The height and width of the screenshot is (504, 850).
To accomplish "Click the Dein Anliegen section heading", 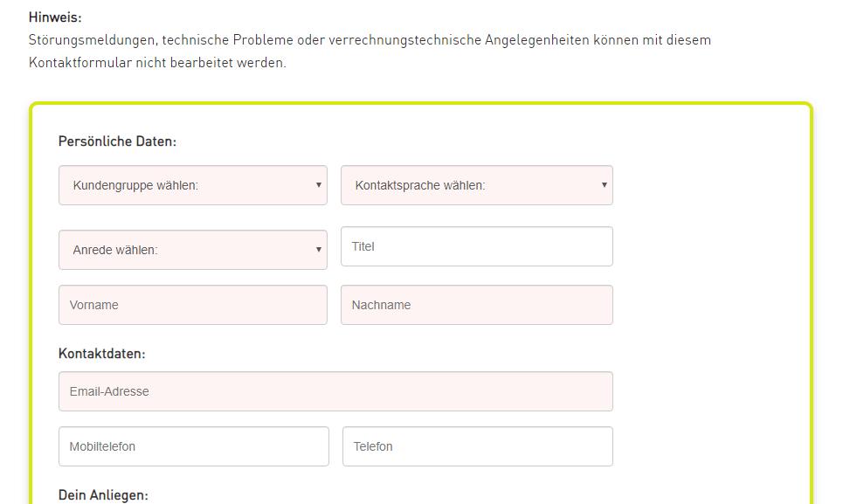I will [103, 495].
